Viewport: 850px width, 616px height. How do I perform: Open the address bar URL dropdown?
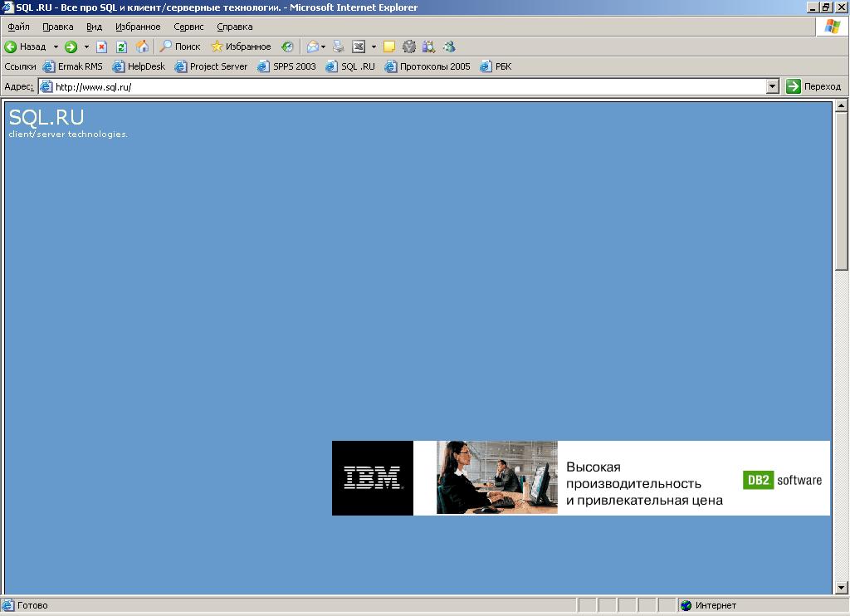tap(772, 86)
